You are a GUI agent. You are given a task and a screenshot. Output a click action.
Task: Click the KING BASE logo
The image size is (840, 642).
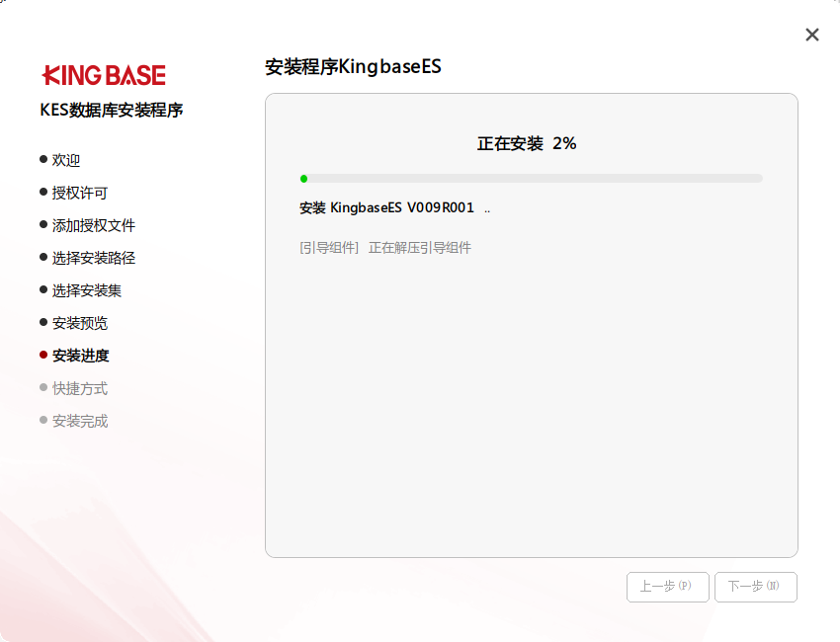coord(104,75)
